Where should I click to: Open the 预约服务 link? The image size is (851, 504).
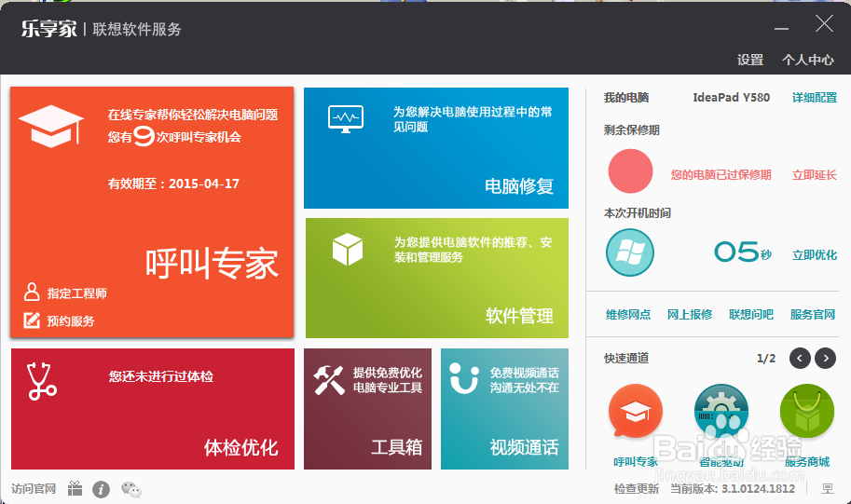point(71,321)
